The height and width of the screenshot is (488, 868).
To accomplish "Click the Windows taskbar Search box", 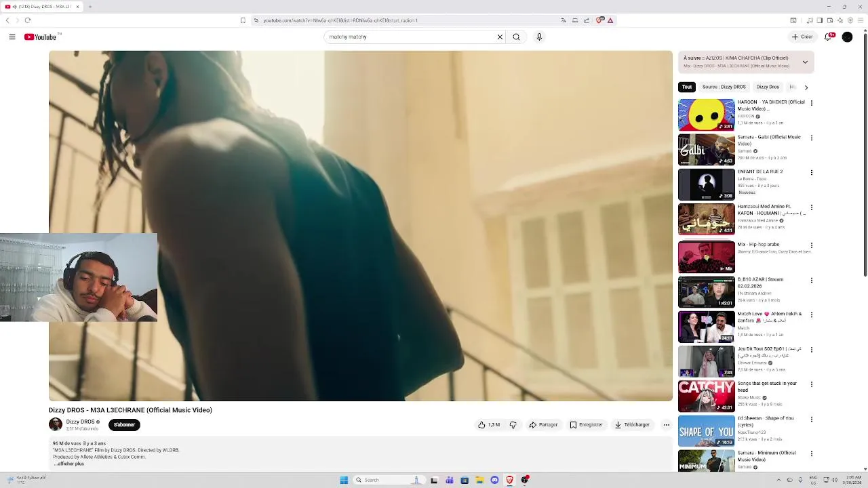I will click(x=388, y=480).
